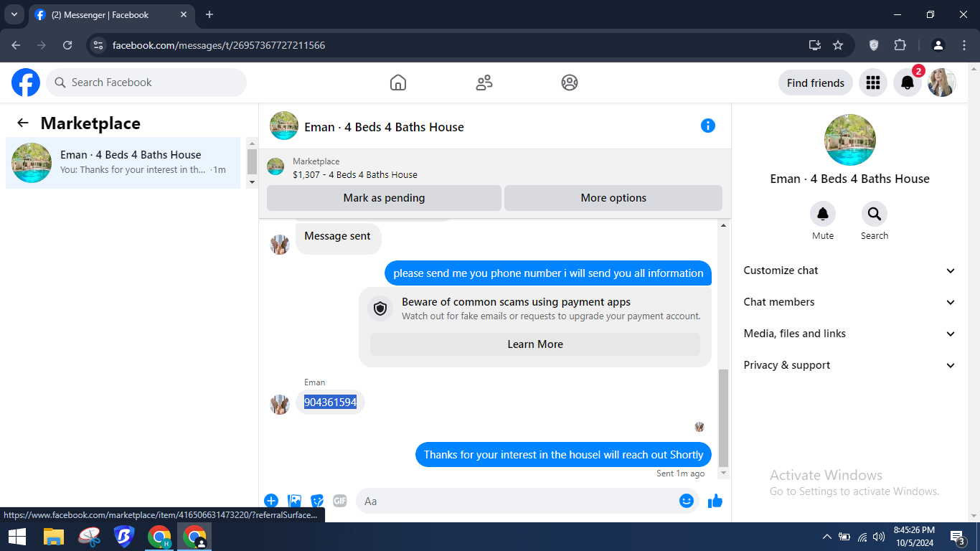Open the emoji picker smiley icon
Viewport: 980px width, 551px height.
[687, 501]
